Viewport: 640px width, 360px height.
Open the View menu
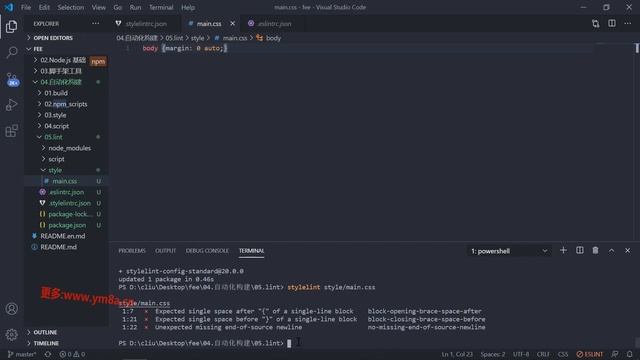pos(98,7)
